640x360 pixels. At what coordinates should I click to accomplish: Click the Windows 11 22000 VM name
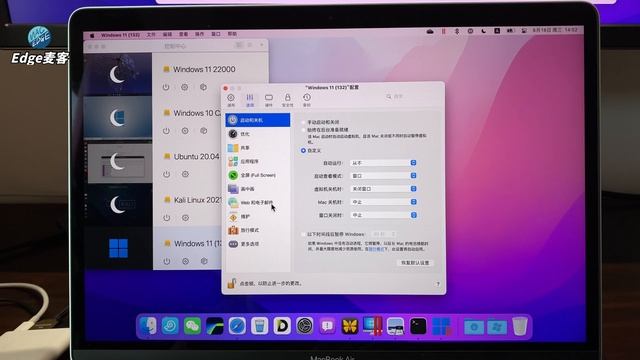pos(204,69)
